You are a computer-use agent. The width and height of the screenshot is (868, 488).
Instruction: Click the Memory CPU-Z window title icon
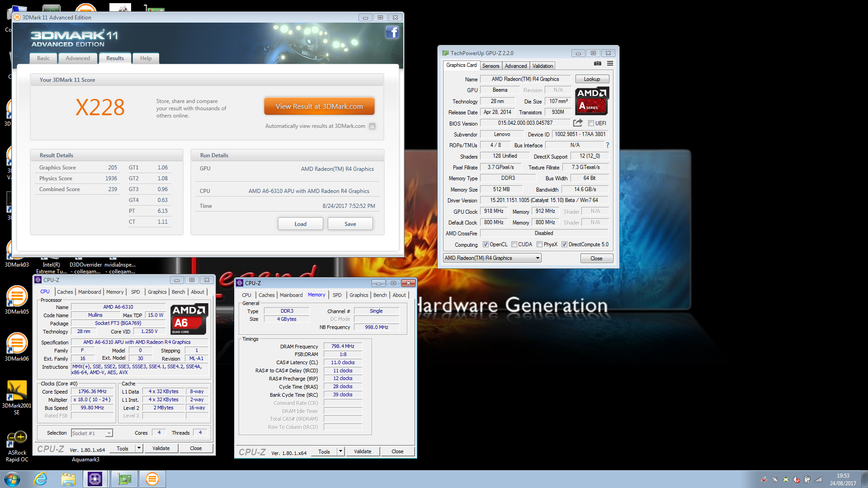[240, 283]
